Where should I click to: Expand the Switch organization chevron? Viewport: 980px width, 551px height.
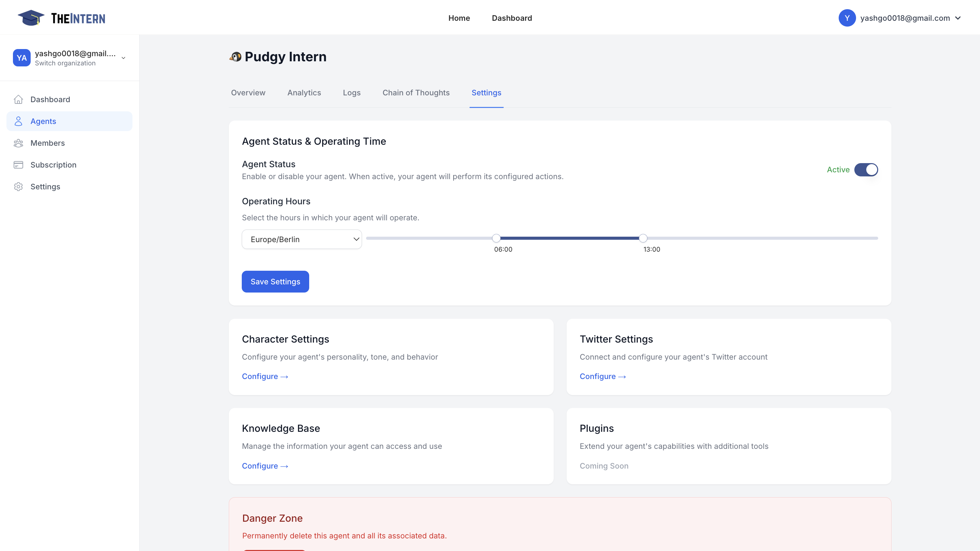(123, 58)
